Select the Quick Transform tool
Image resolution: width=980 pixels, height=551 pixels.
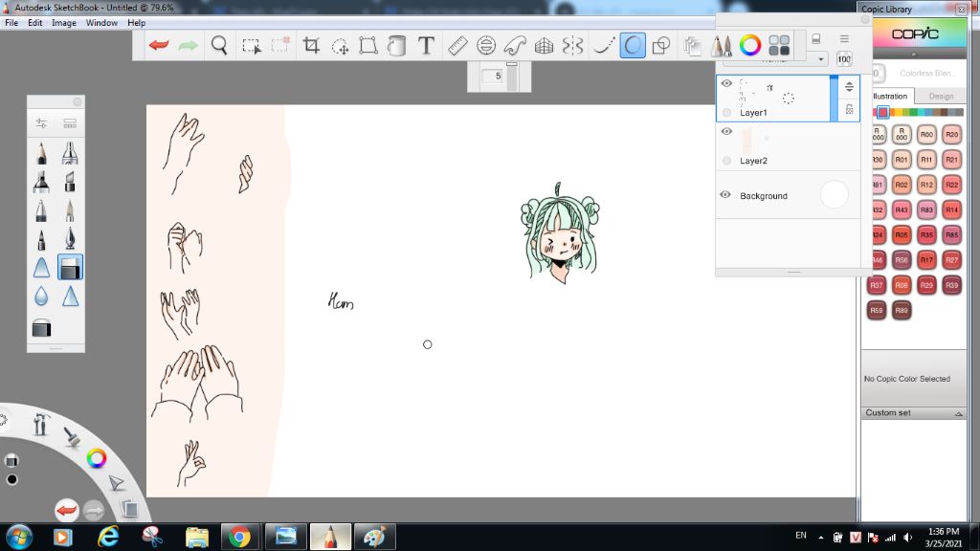tap(340, 46)
